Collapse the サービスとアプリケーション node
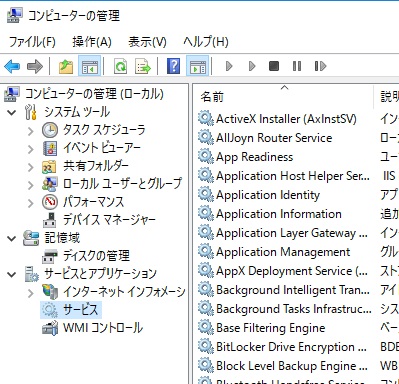 coord(12,274)
